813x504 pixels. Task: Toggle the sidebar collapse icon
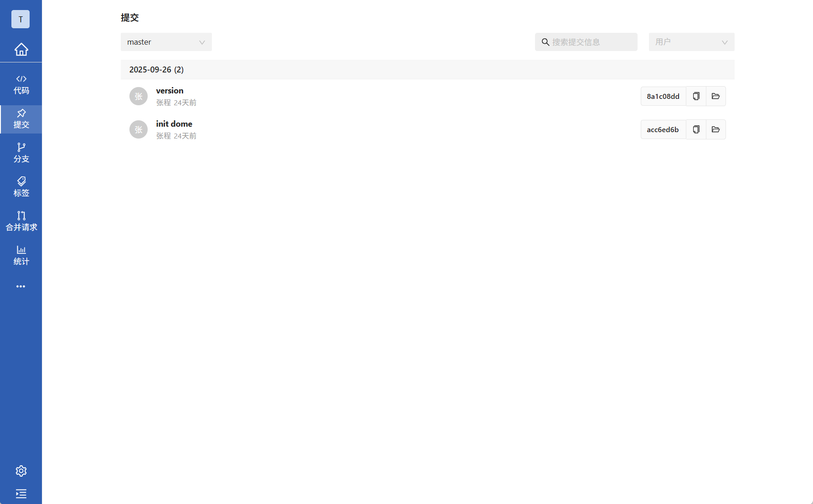tap(21, 494)
